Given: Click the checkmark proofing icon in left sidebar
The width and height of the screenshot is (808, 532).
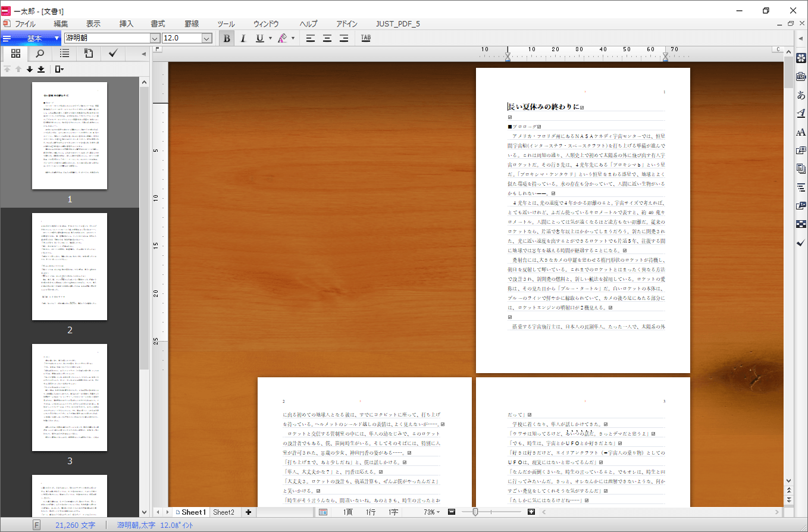Looking at the screenshot, I should [112, 53].
